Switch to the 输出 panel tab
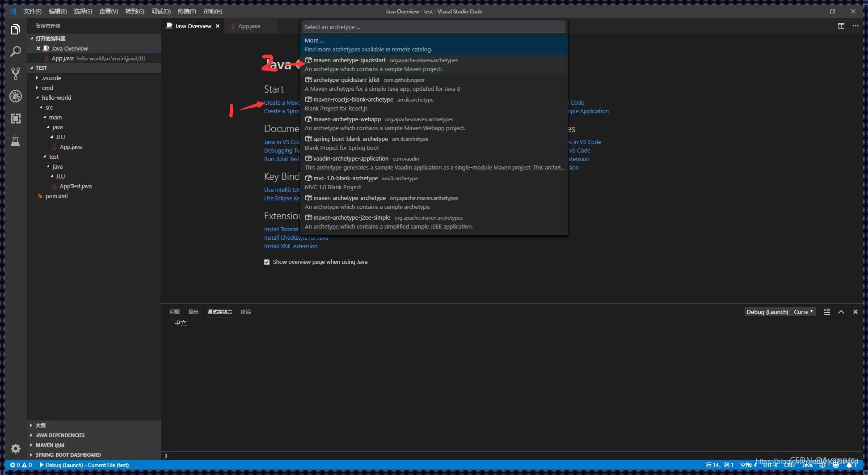The image size is (868, 475). click(x=193, y=312)
